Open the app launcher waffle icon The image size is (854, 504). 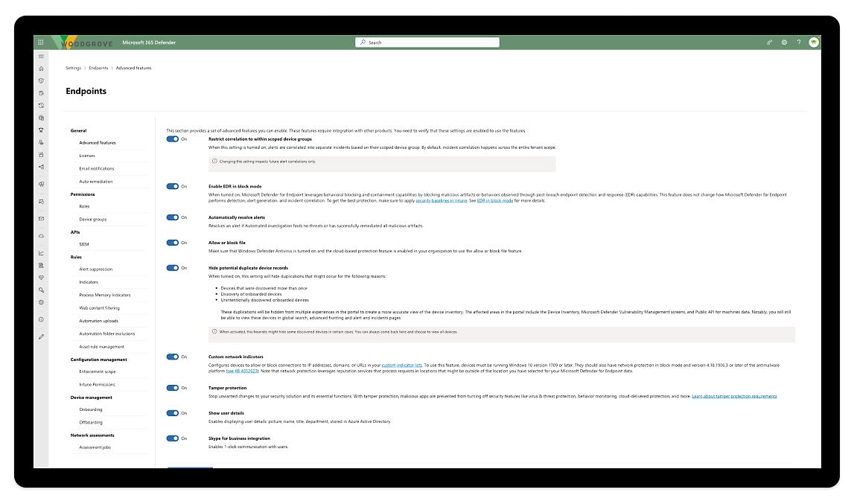click(41, 42)
